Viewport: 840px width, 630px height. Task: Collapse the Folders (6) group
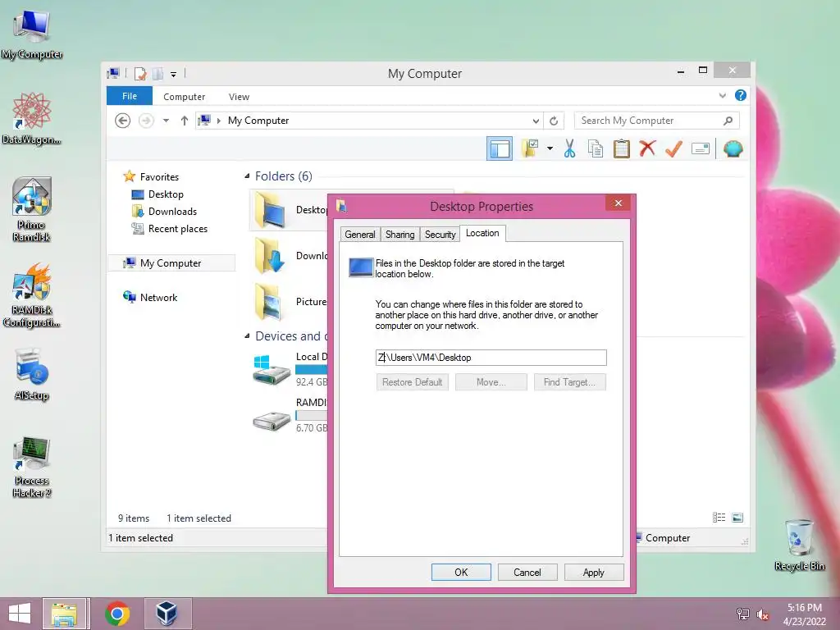247,176
